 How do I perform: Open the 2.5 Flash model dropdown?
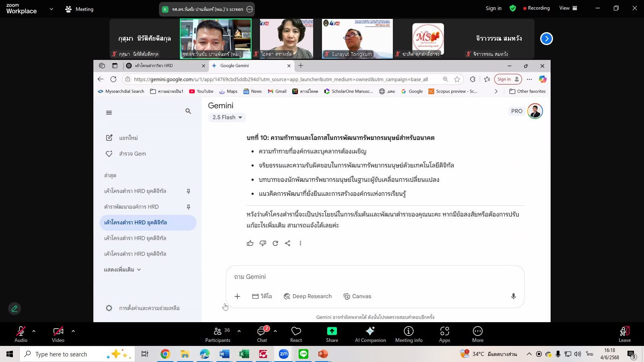point(227,117)
